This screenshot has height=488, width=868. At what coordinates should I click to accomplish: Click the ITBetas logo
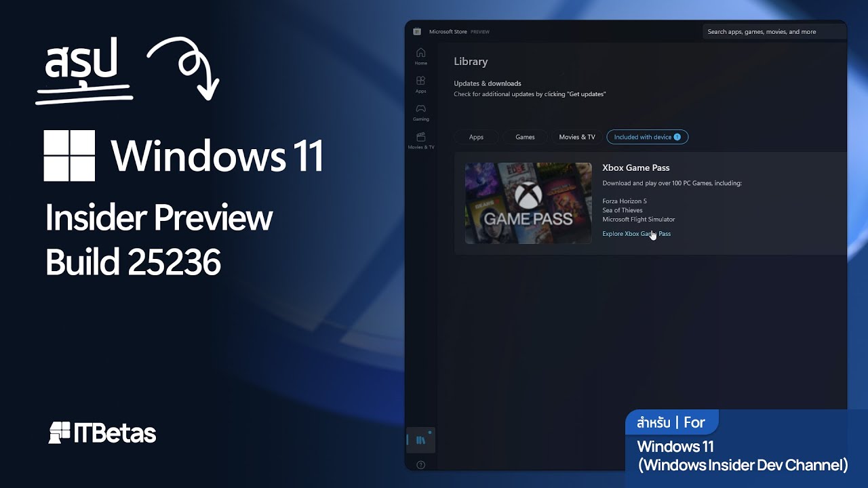pyautogui.click(x=102, y=433)
